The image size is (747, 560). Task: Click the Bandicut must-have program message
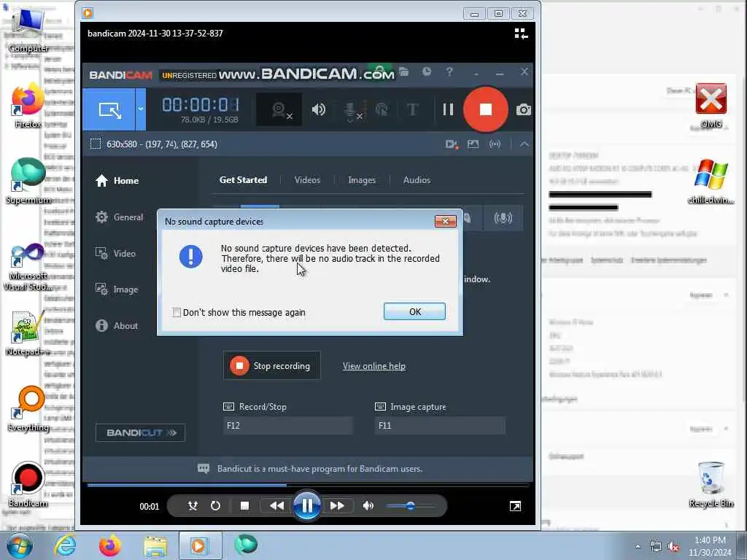click(320, 469)
